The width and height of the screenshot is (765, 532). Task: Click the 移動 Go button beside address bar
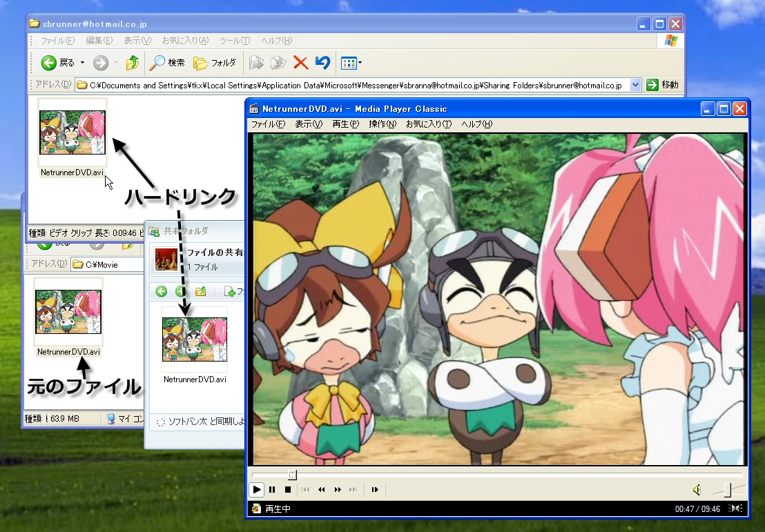[x=662, y=85]
